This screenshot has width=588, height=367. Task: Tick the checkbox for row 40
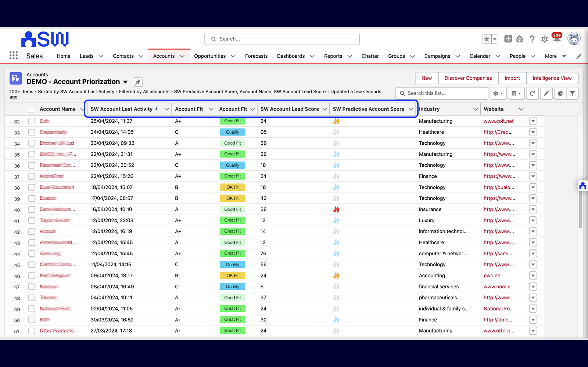click(x=32, y=209)
